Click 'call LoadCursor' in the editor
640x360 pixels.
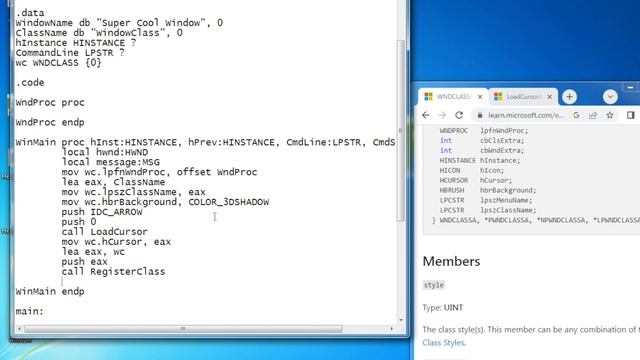(104, 232)
